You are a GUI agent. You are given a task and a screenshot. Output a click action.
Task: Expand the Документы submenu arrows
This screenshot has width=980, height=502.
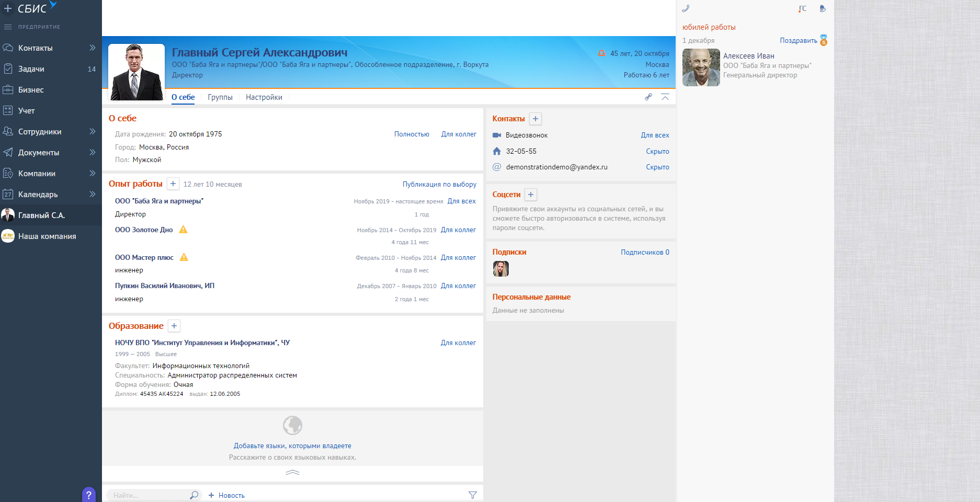point(93,152)
